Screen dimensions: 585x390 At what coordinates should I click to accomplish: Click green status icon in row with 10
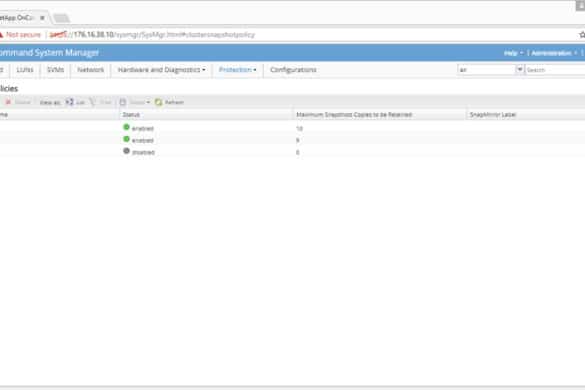pyautogui.click(x=126, y=127)
